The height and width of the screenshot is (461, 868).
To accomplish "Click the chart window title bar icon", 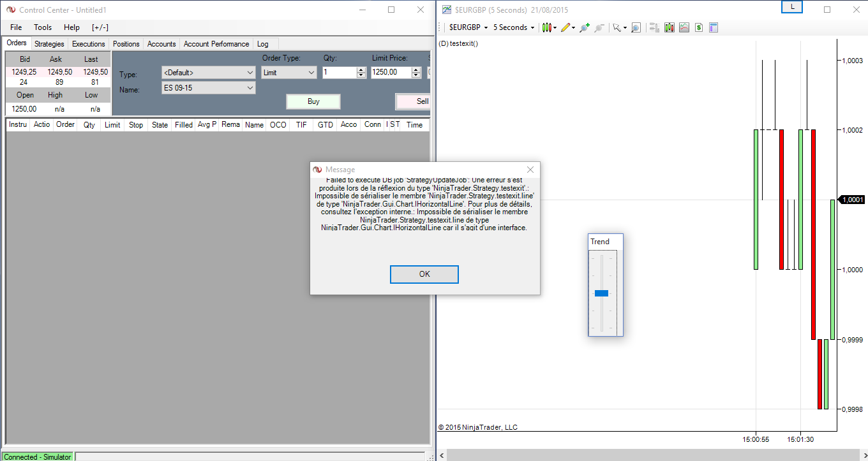I will pos(447,10).
